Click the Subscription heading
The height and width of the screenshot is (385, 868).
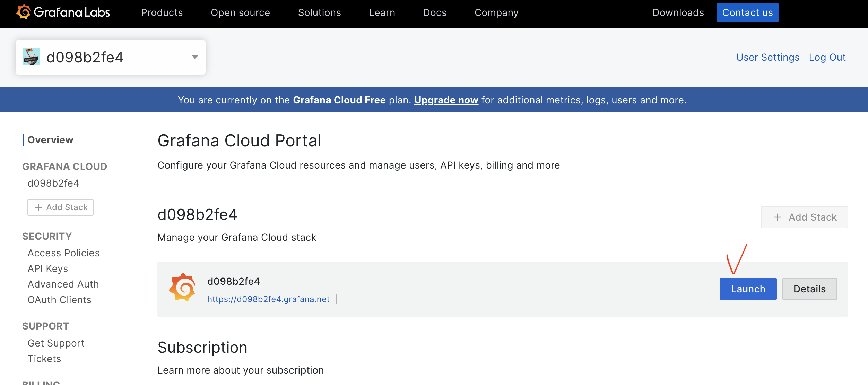[x=202, y=347]
